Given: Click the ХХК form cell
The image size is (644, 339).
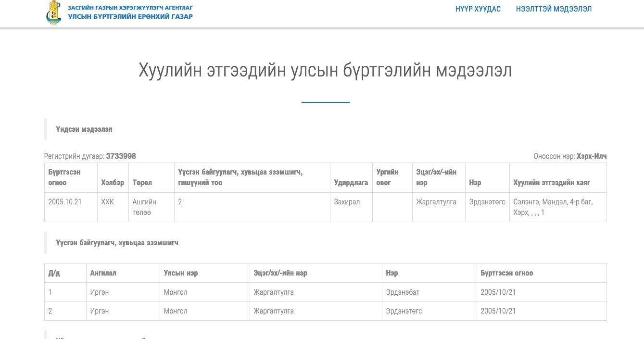Looking at the screenshot, I should [x=107, y=202].
